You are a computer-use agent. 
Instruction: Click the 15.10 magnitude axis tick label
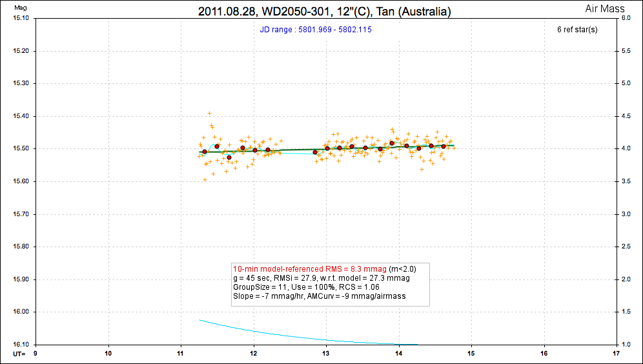21,19
